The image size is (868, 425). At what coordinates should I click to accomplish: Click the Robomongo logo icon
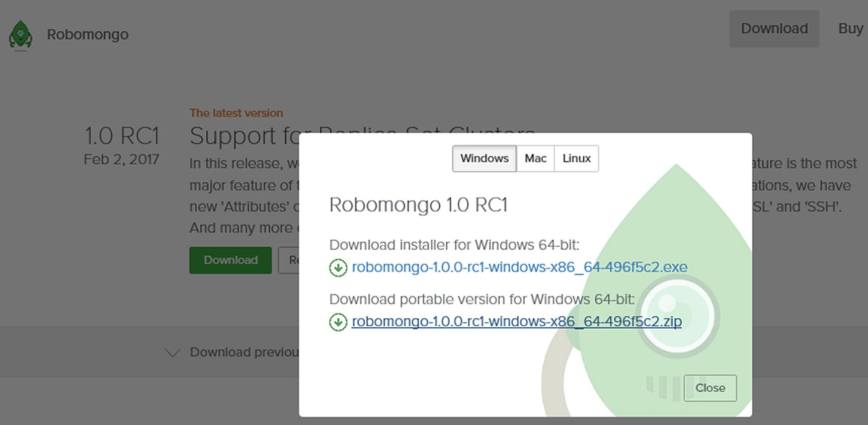21,35
